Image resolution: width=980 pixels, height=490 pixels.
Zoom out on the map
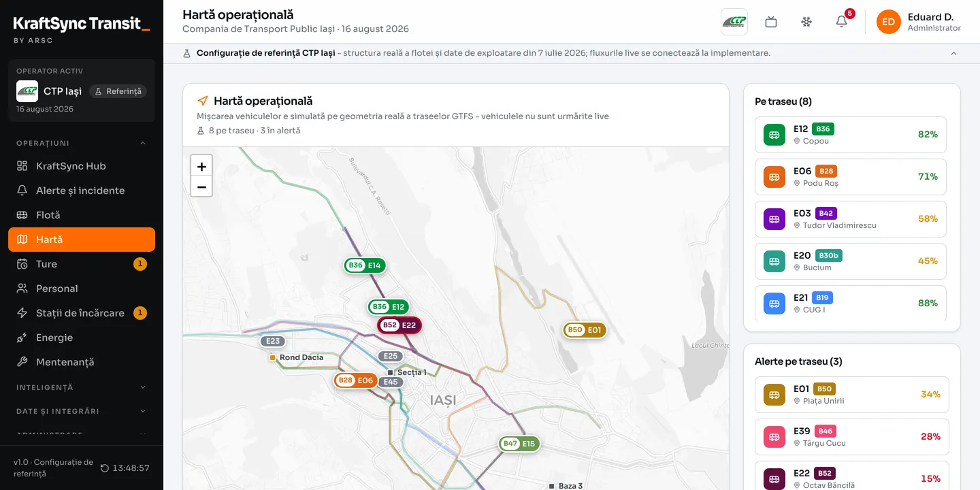click(x=201, y=186)
